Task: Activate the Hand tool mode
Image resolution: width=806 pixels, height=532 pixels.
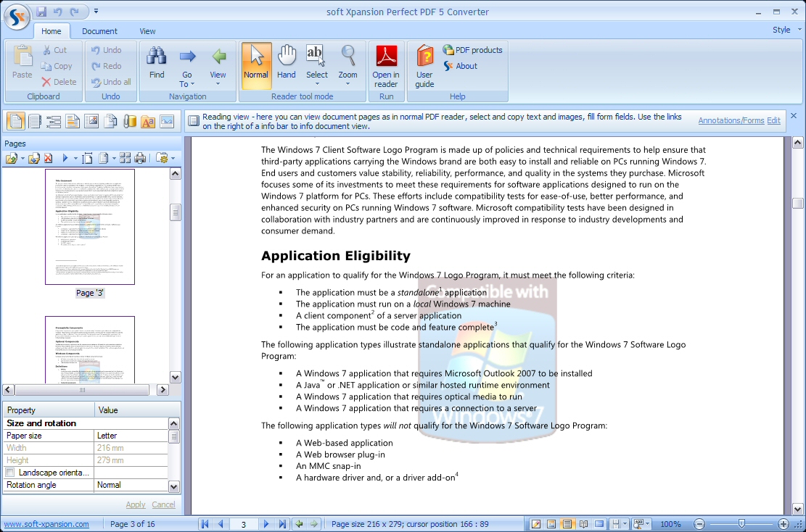Action: (x=287, y=63)
